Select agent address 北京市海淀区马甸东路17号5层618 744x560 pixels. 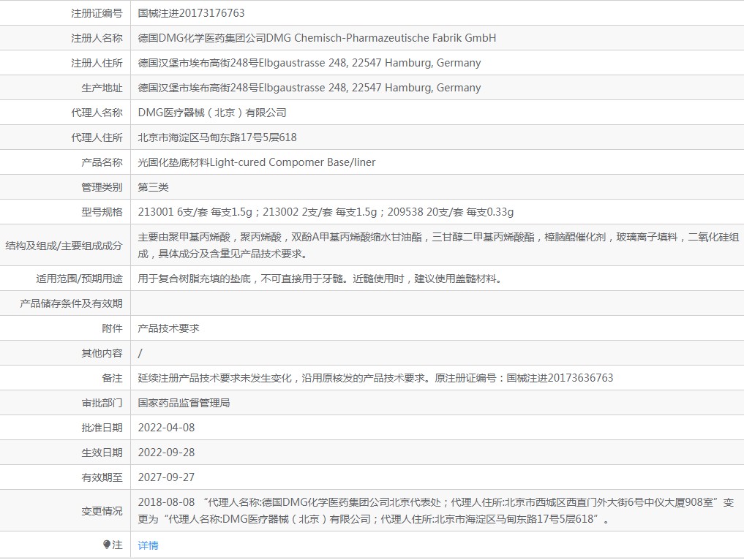coord(217,137)
